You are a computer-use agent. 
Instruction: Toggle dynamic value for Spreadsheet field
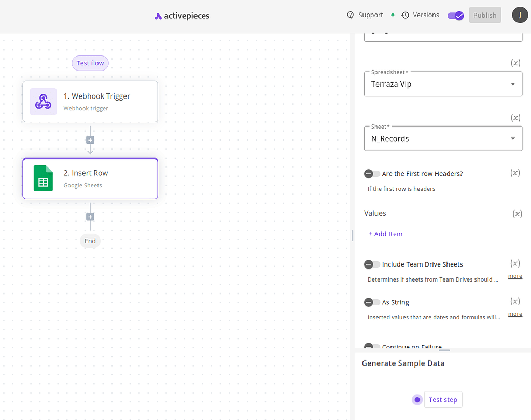(x=515, y=63)
